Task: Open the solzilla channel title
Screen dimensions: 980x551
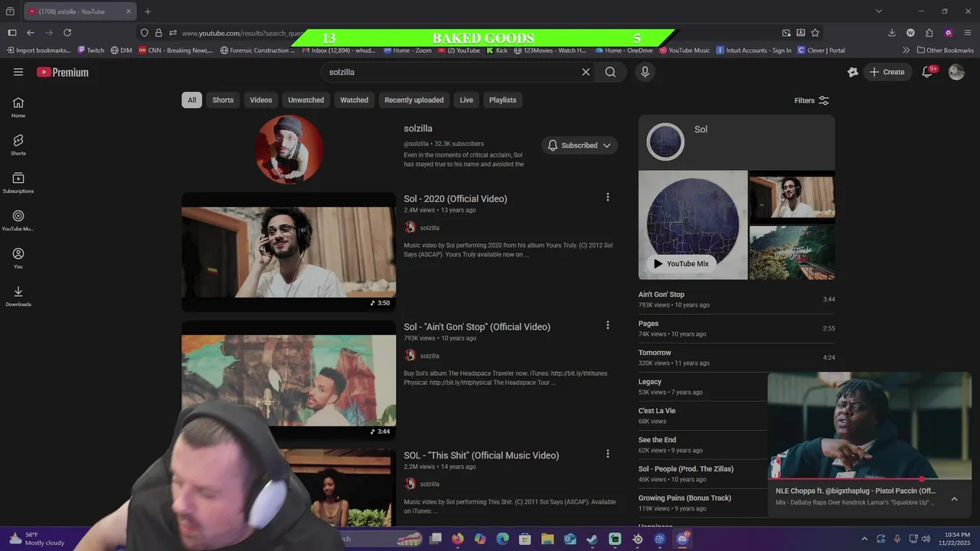Action: tap(418, 129)
